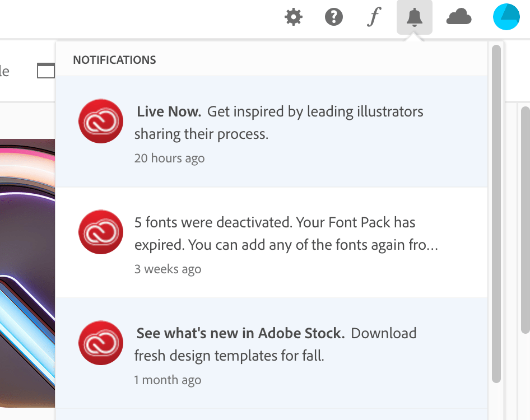This screenshot has width=530, height=420.
Task: Click the notifications panel scrollbar
Action: (x=496, y=213)
